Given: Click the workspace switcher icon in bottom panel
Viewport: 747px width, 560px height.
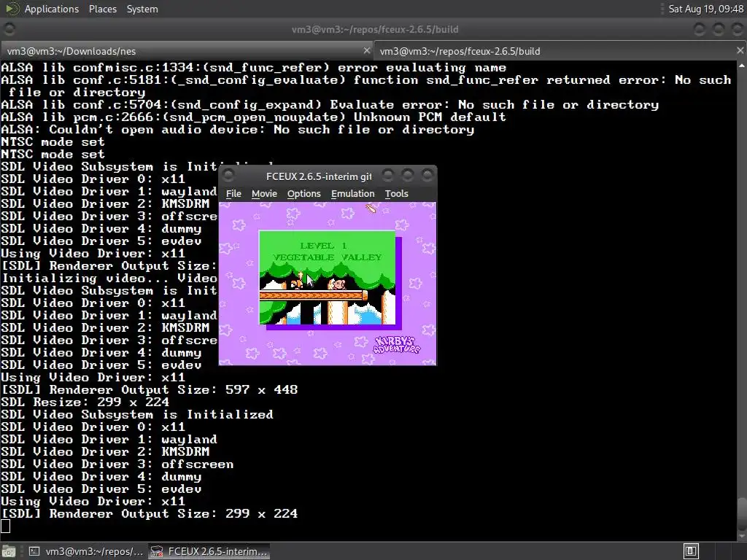Looking at the screenshot, I should click(x=691, y=551).
